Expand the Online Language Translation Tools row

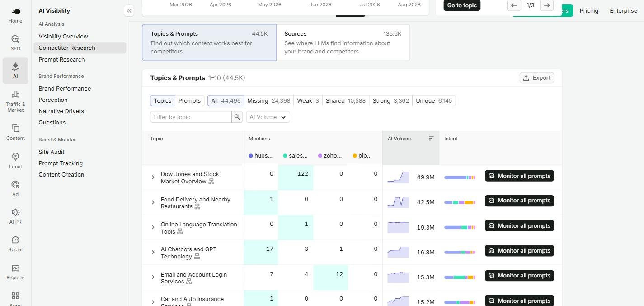(153, 227)
